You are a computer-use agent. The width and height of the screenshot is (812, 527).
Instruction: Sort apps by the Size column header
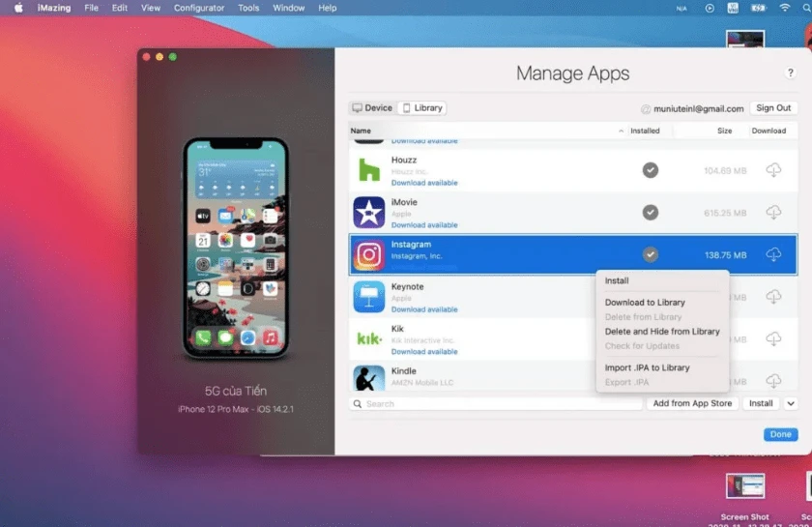(724, 131)
